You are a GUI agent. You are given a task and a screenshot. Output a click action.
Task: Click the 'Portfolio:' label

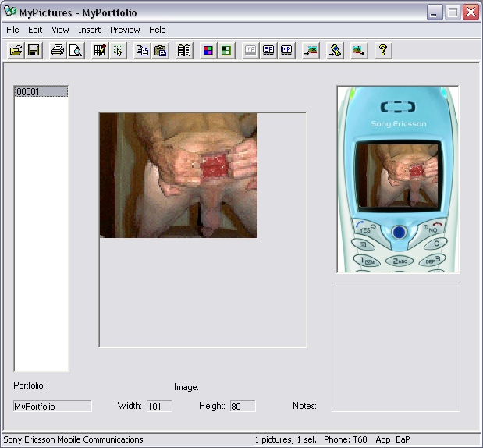point(30,386)
